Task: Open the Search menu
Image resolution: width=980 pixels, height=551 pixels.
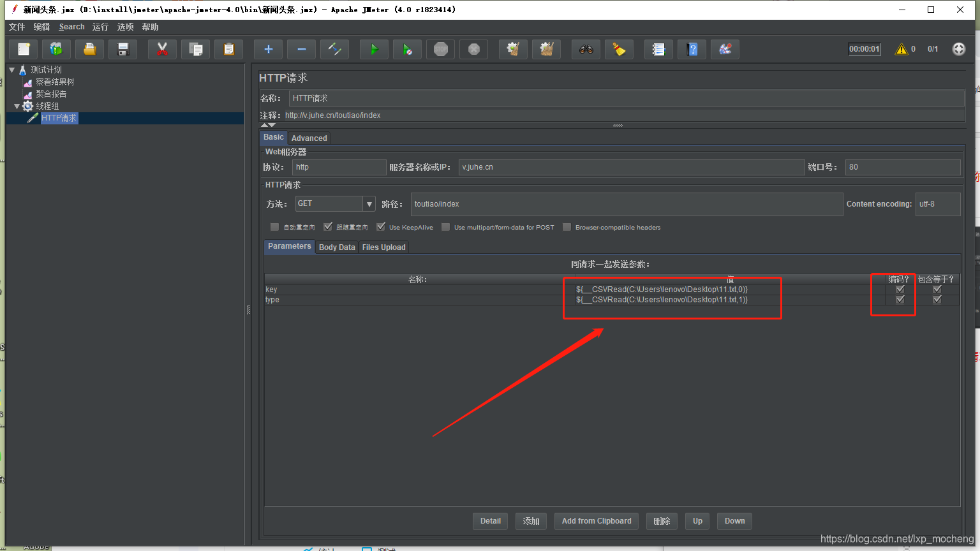Action: tap(71, 27)
